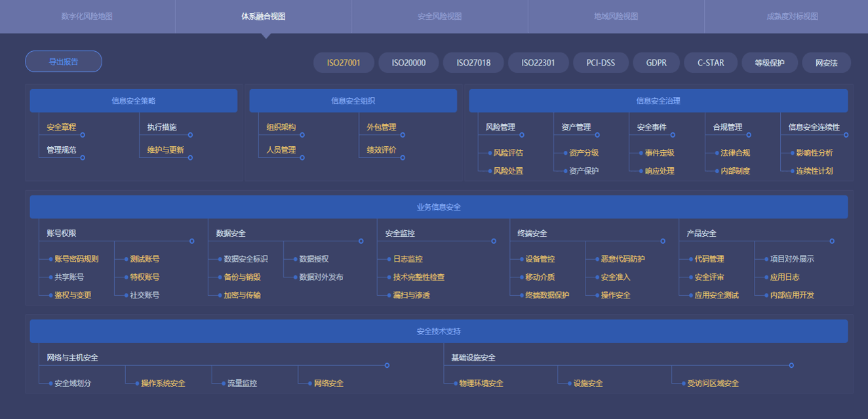Click the circle node after 风险管理
The height and width of the screenshot is (419, 868).
click(x=522, y=135)
